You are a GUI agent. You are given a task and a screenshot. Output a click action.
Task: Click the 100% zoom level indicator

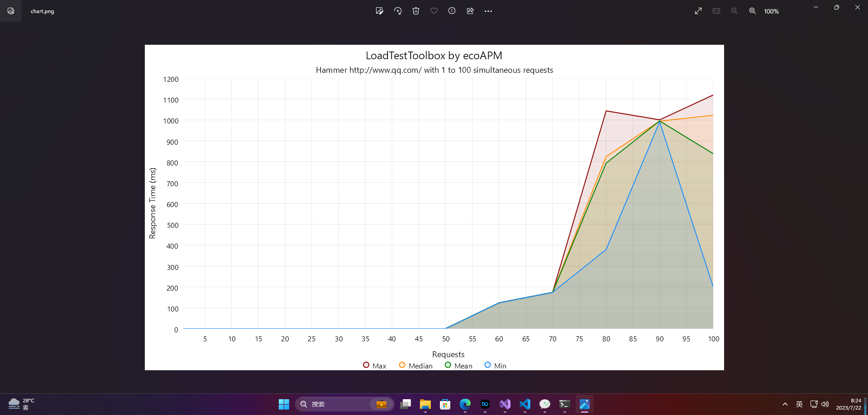click(x=772, y=11)
